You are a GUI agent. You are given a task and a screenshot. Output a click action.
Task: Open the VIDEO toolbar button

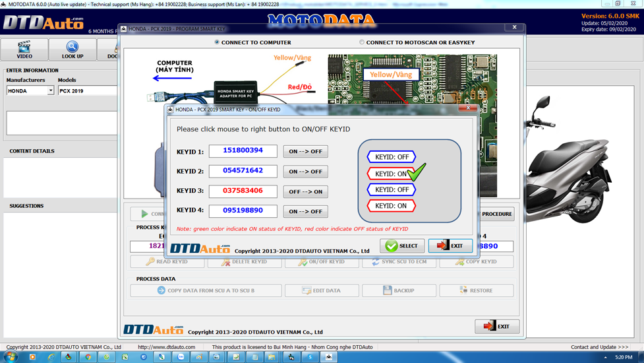[x=24, y=49]
